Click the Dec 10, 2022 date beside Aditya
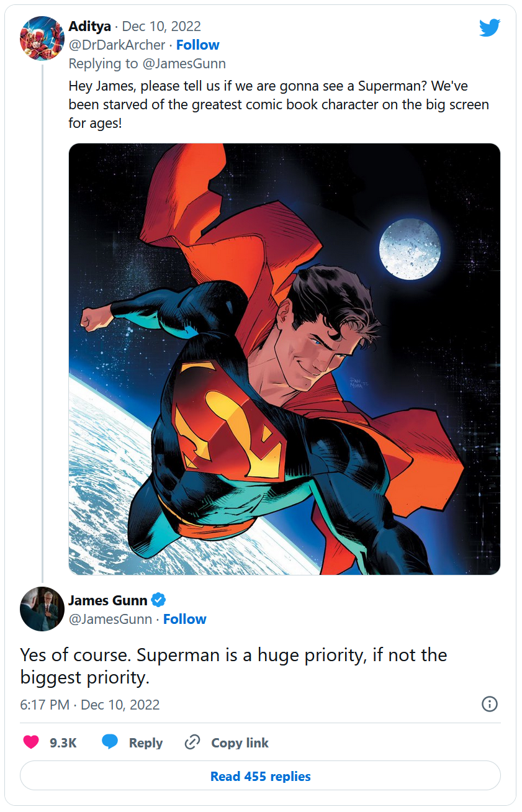Image resolution: width=522 pixels, height=812 pixels. pos(161,27)
